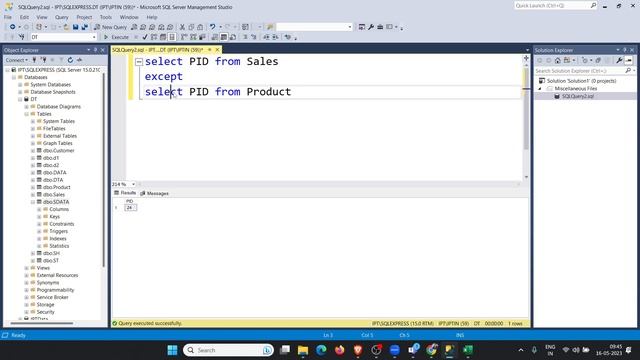
Task: Switch to the Messages tab
Action: point(154,193)
